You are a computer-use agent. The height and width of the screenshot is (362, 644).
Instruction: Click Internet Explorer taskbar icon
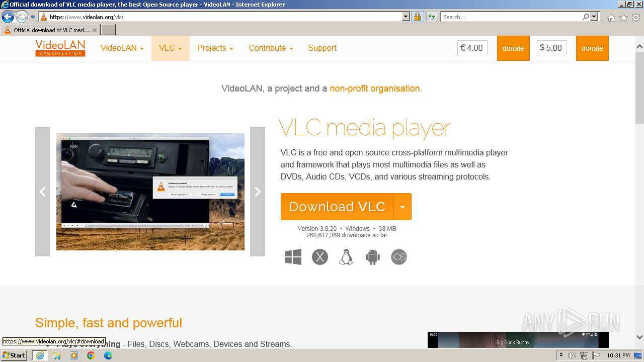[x=39, y=355]
